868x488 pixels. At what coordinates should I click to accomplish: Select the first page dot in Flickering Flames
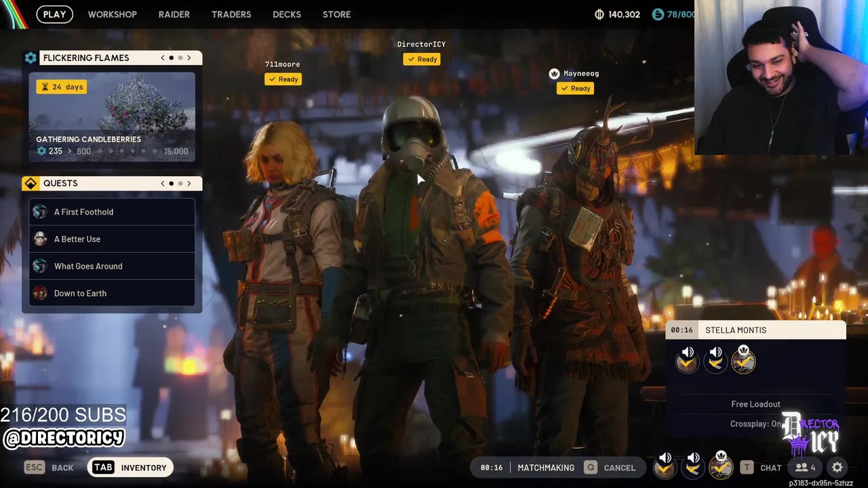coord(172,58)
